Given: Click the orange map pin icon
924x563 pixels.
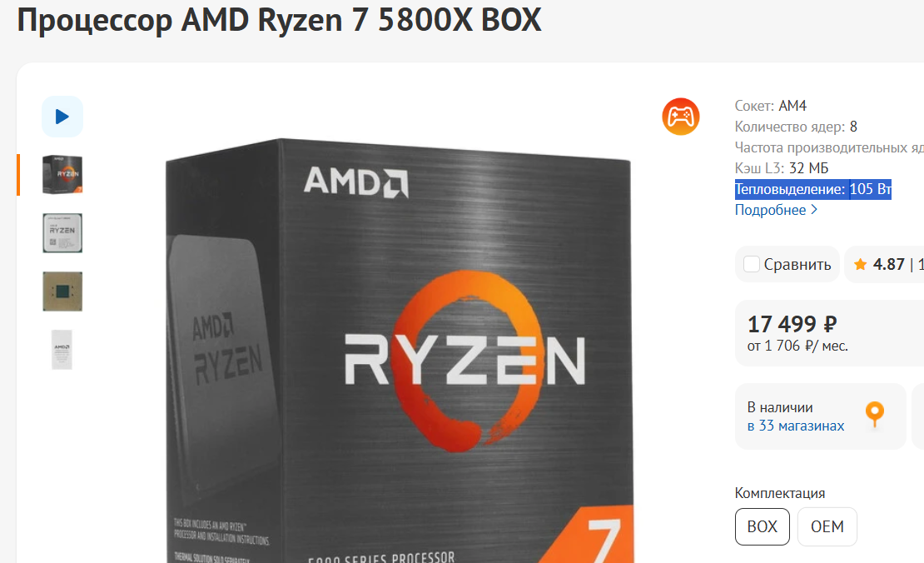Looking at the screenshot, I should click(x=875, y=414).
